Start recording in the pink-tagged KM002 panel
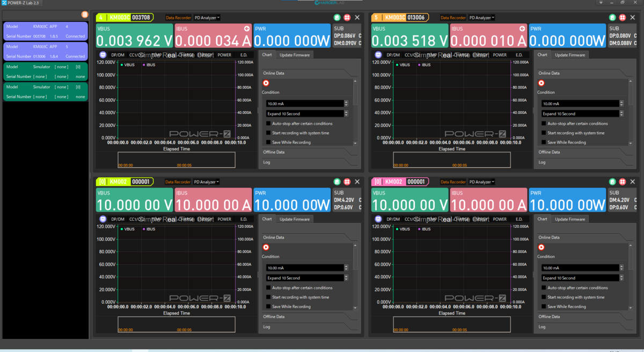The height and width of the screenshot is (352, 644). coord(541,247)
